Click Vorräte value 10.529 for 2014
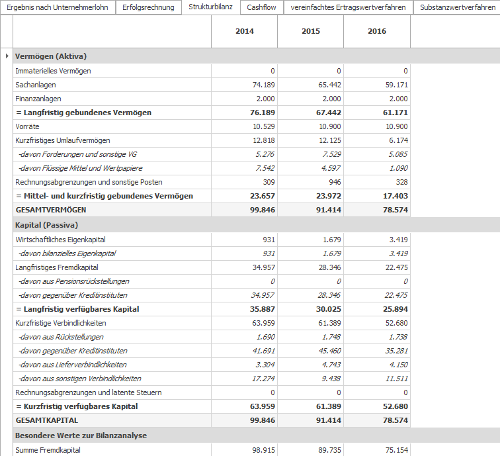Viewport: 500px width, 456px height. tap(263, 126)
